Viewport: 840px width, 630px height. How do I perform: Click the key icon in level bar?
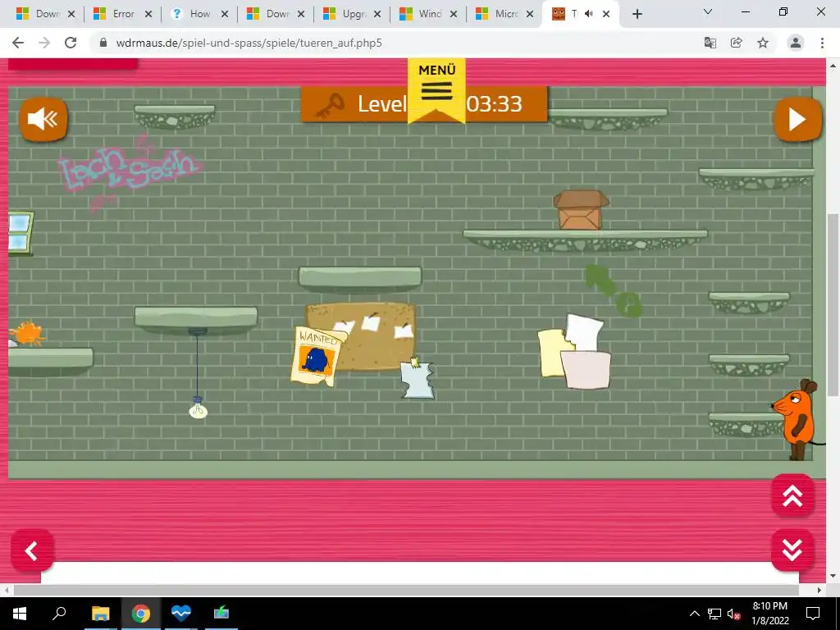point(330,105)
